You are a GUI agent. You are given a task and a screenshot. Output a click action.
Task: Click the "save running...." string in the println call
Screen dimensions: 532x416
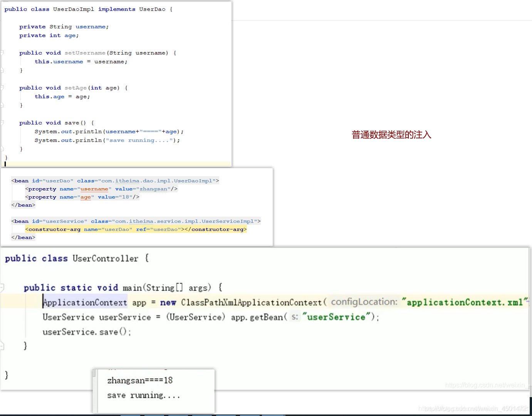click(x=139, y=140)
